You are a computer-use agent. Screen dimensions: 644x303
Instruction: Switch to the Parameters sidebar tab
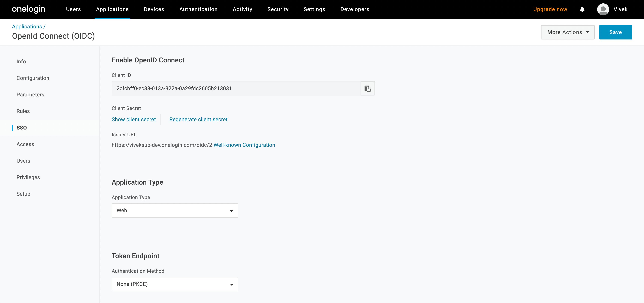coord(30,95)
